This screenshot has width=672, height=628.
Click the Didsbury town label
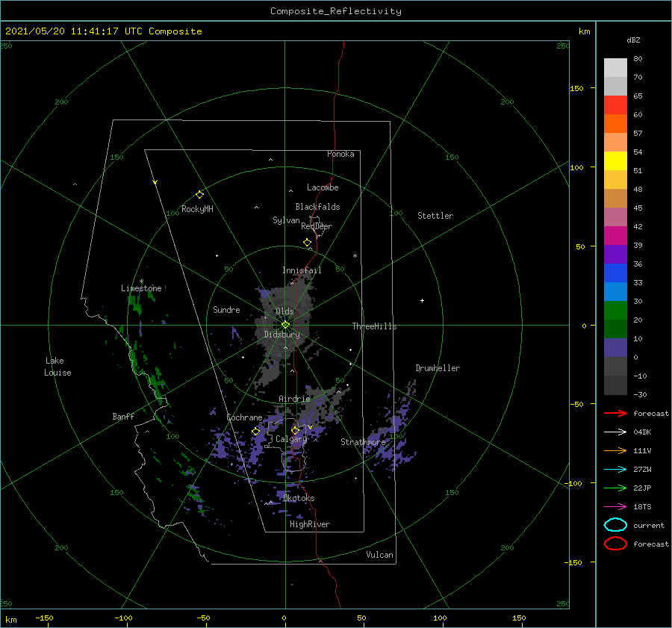coord(281,335)
